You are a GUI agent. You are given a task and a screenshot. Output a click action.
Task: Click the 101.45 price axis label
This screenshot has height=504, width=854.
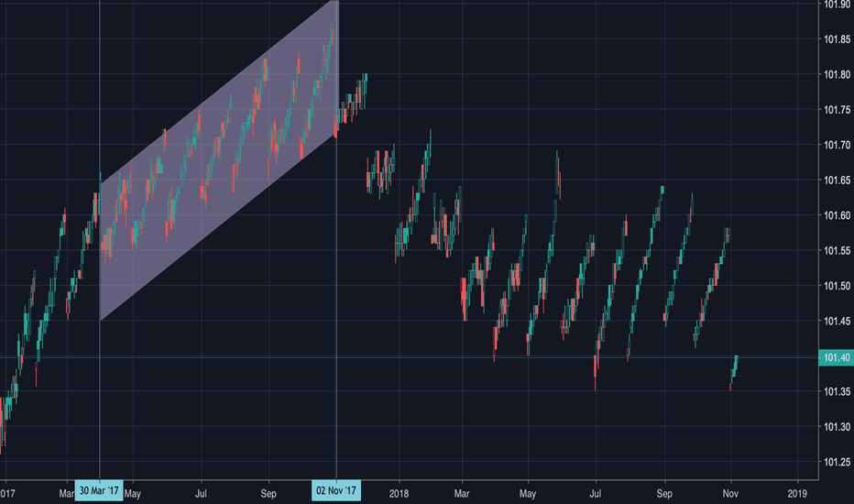(837, 322)
